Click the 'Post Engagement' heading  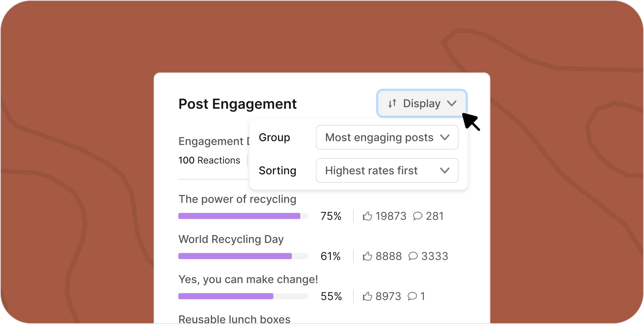coord(237,104)
